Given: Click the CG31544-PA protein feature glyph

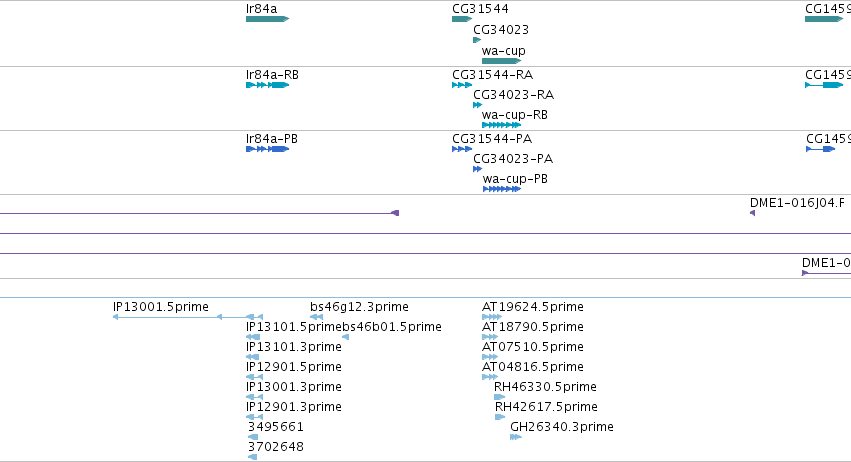Looking at the screenshot, I should tap(462, 149).
